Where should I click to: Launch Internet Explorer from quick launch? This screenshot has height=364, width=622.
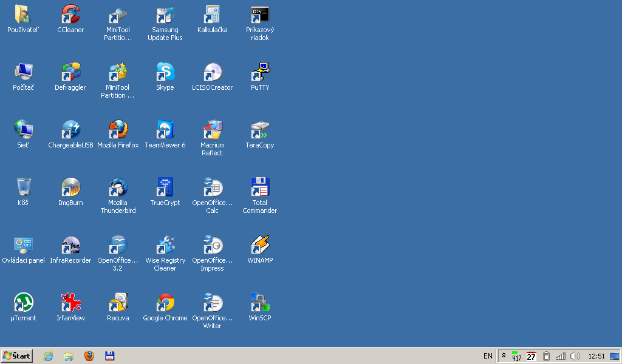pos(48,356)
